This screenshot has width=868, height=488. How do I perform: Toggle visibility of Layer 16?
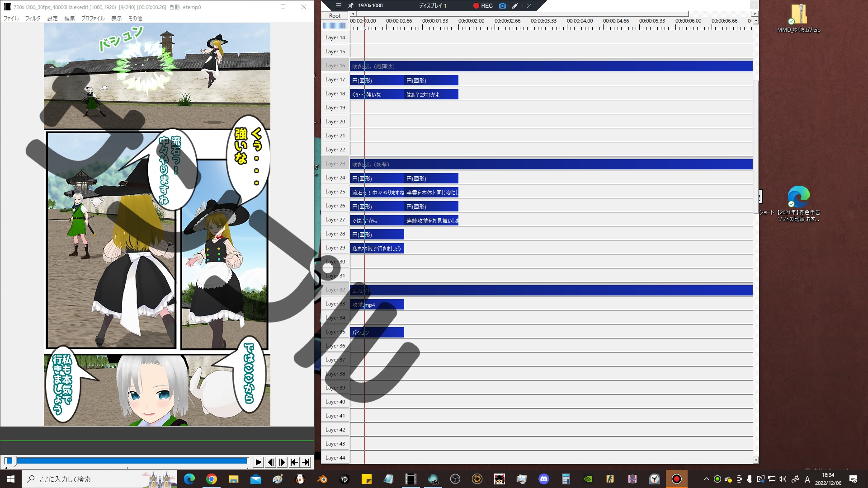click(x=335, y=66)
